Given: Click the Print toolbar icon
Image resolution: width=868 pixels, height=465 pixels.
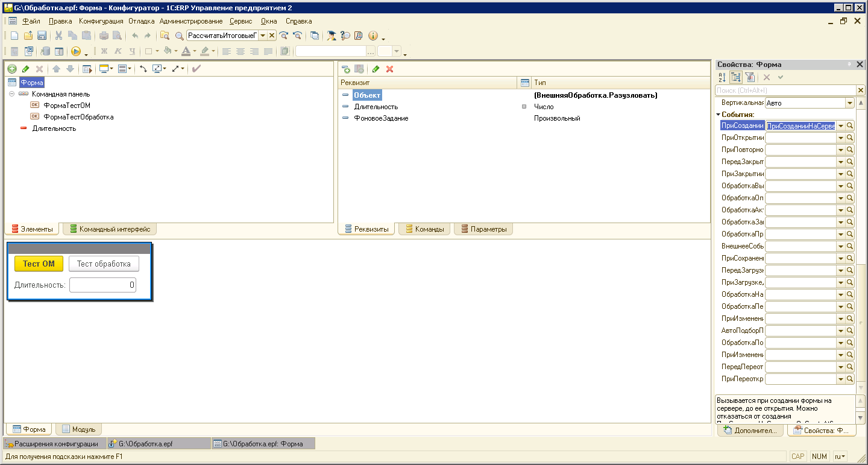Looking at the screenshot, I should point(104,36).
